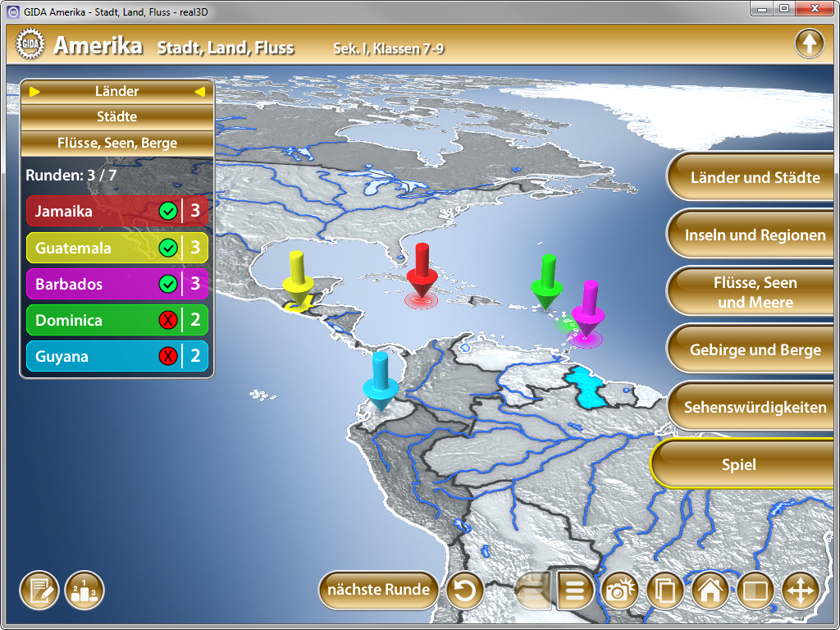Select the four-way move arrows icon
840x630 pixels.
801,591
